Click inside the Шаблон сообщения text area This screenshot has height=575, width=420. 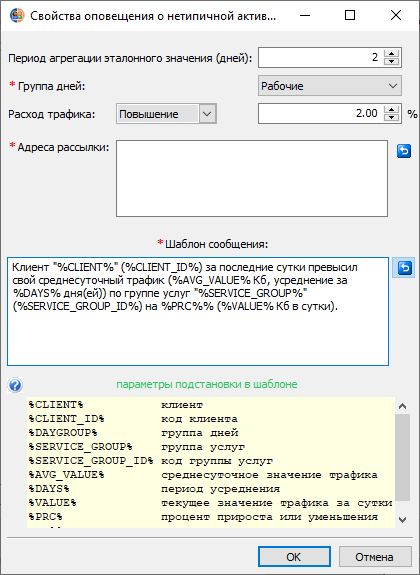tap(198, 312)
